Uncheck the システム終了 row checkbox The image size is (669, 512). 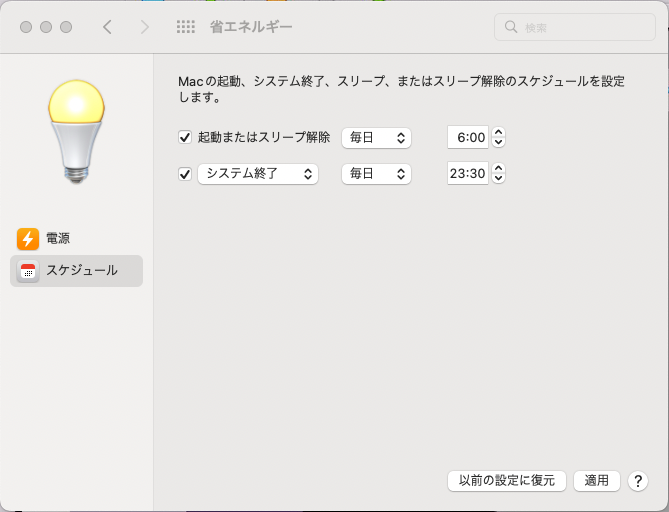(x=185, y=174)
